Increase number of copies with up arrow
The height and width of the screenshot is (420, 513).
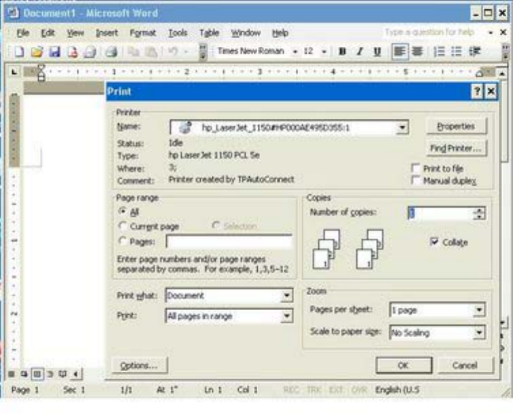click(x=480, y=210)
